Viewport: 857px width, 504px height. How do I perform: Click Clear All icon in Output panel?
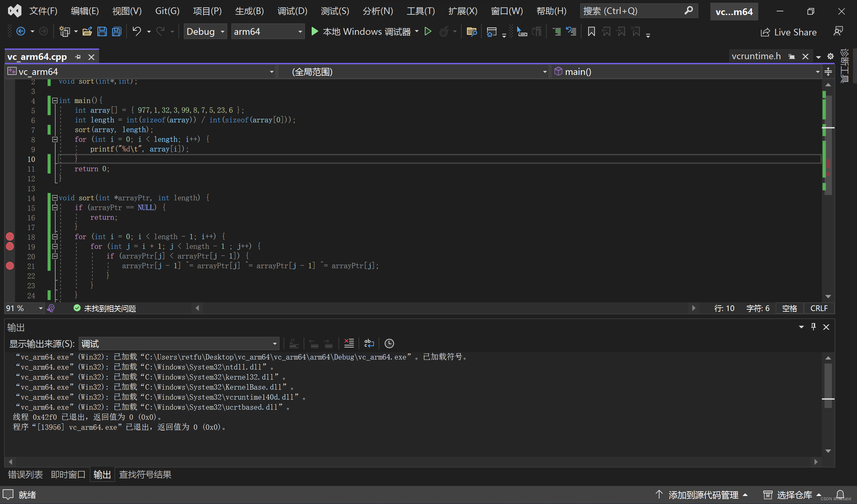coord(349,343)
